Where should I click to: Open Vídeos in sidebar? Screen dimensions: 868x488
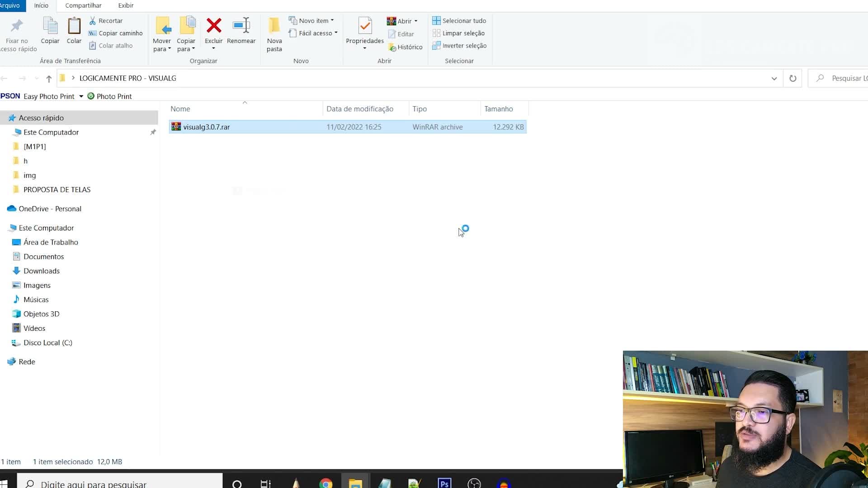[34, 328]
